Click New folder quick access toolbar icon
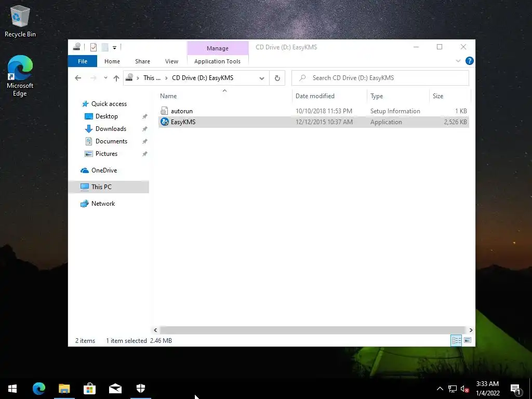Image resolution: width=532 pixels, height=399 pixels. (x=105, y=47)
